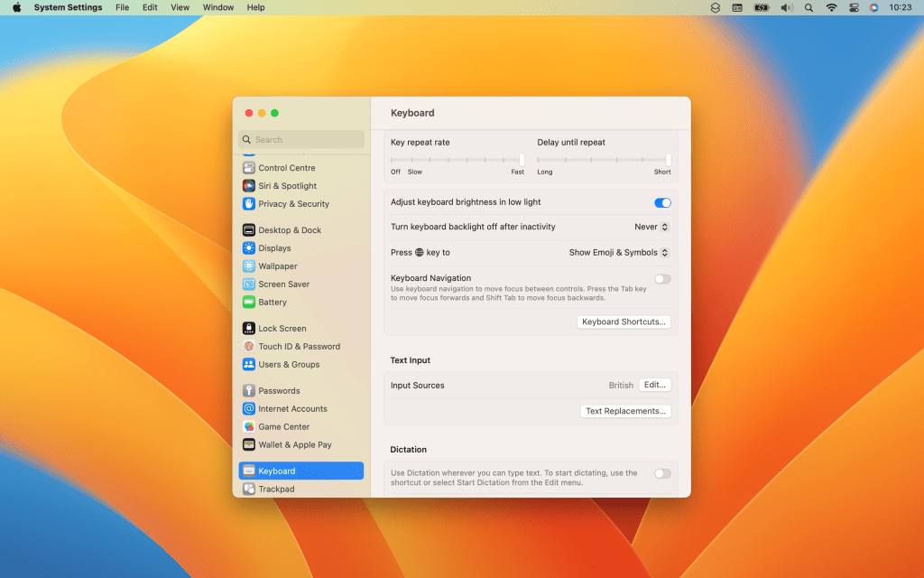
Task: Click the 'Off' label under Key repeat rate
Action: click(395, 172)
